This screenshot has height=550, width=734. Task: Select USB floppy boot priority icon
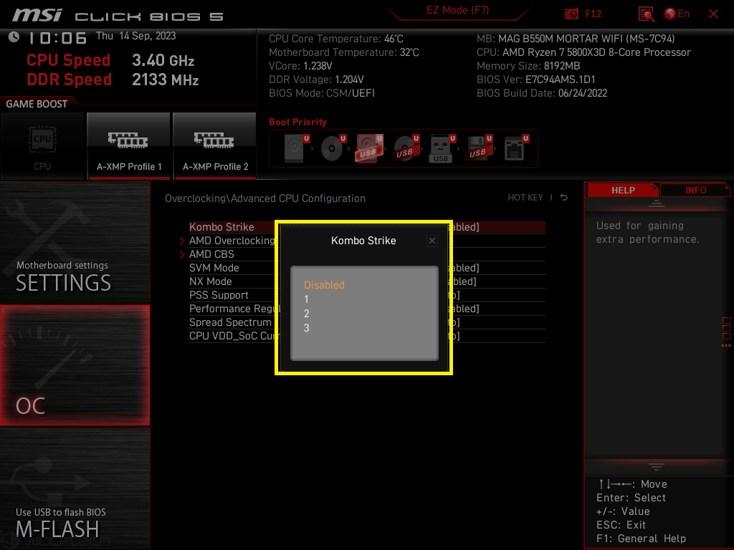479,148
